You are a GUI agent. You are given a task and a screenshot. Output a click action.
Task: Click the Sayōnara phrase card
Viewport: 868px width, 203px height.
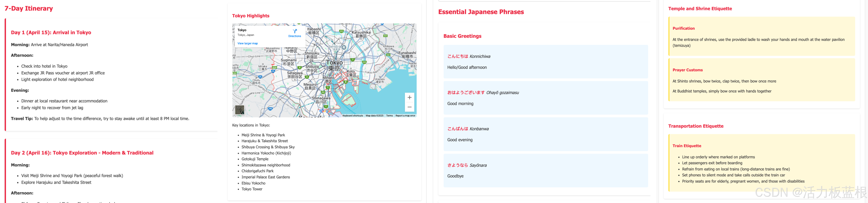tap(545, 170)
